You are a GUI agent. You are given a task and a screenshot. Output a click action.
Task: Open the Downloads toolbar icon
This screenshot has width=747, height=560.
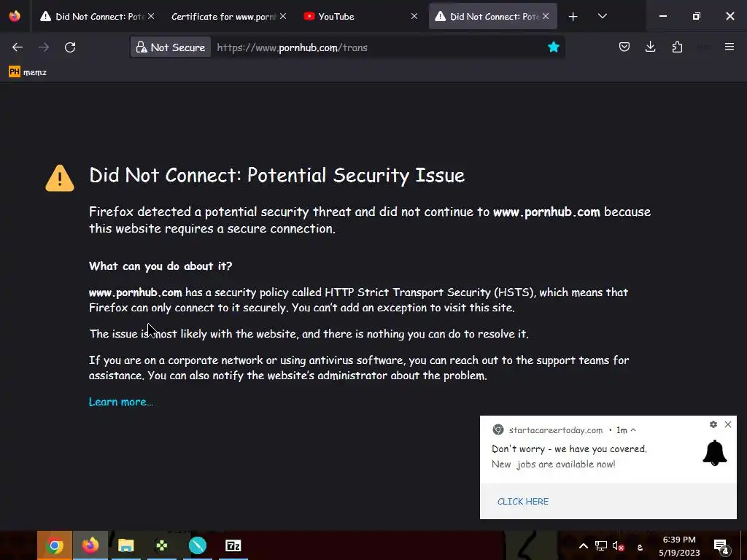pyautogui.click(x=650, y=47)
